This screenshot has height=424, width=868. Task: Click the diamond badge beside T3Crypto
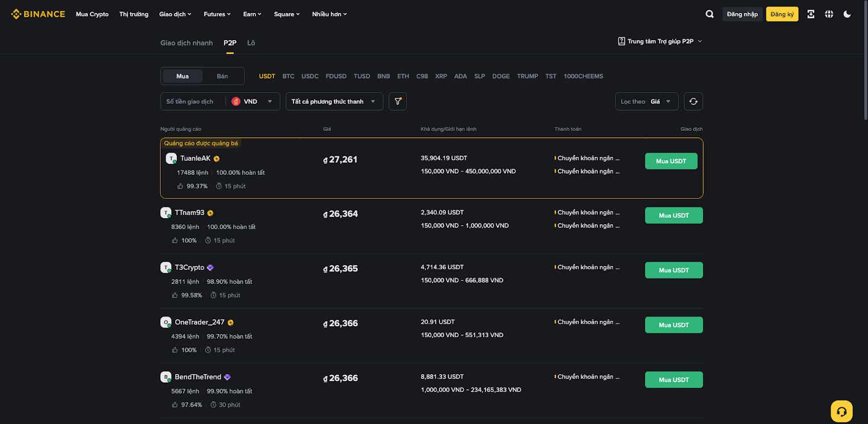click(x=210, y=268)
